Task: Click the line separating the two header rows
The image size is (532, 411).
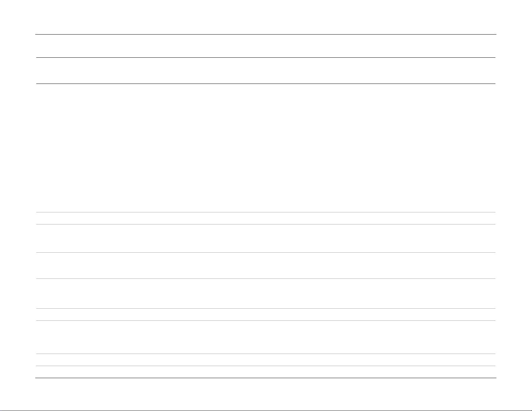Action: click(x=266, y=57)
